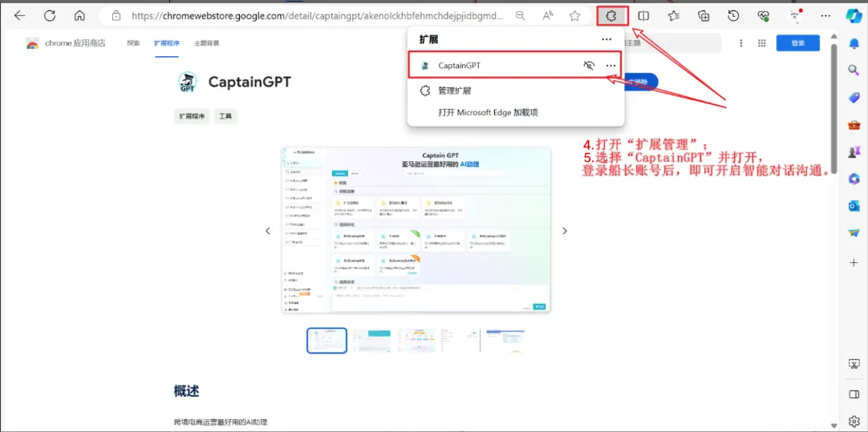Choose 打开 Microsoft Edge 加载项
Screen dimensions: 868x432
point(516,113)
